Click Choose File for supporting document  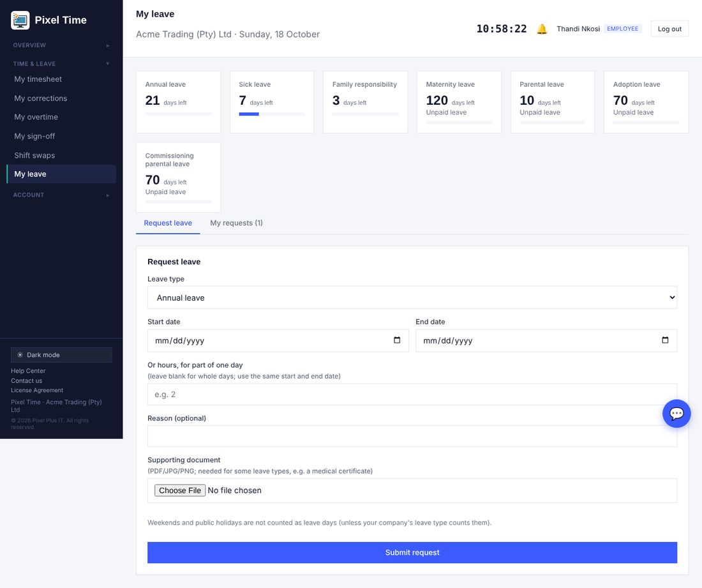(180, 490)
